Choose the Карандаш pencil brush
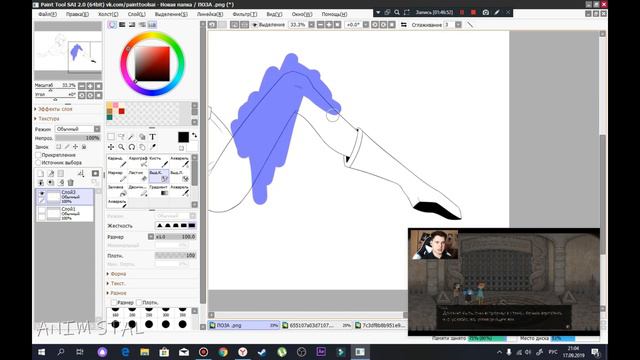Screen dimensions: 640x360 tap(117, 161)
